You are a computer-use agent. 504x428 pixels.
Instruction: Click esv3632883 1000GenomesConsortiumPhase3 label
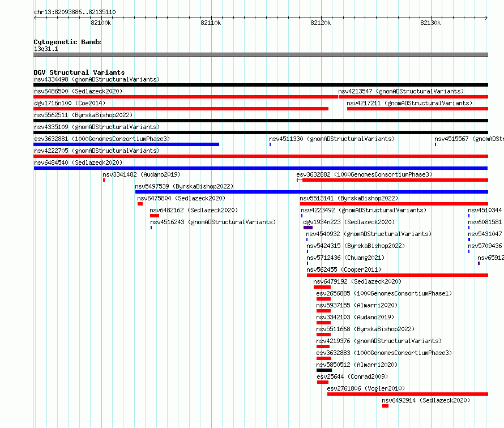tap(384, 353)
